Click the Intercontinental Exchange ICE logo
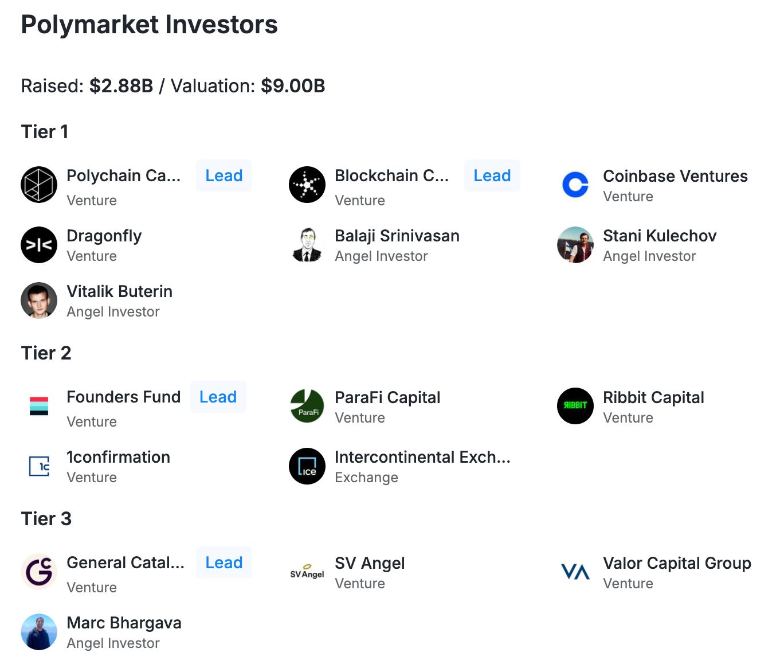 [x=307, y=466]
